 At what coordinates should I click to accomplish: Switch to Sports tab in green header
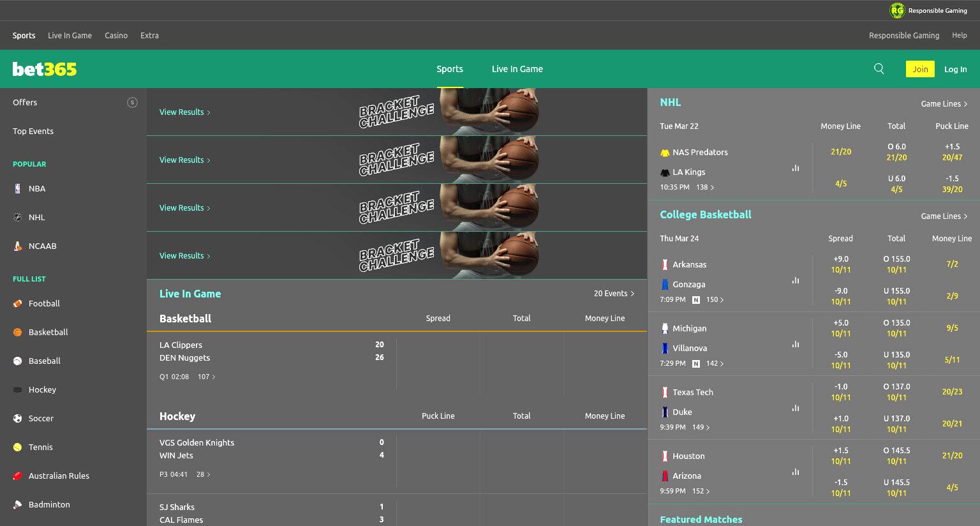[x=450, y=69]
